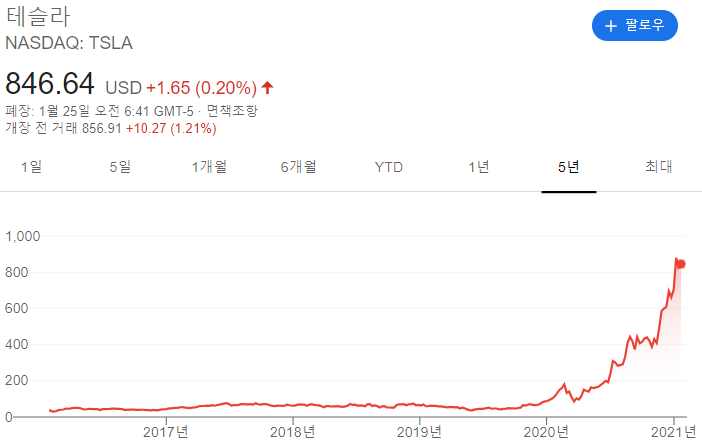
Task: Click the 2020년 axis label
Action: point(546,432)
